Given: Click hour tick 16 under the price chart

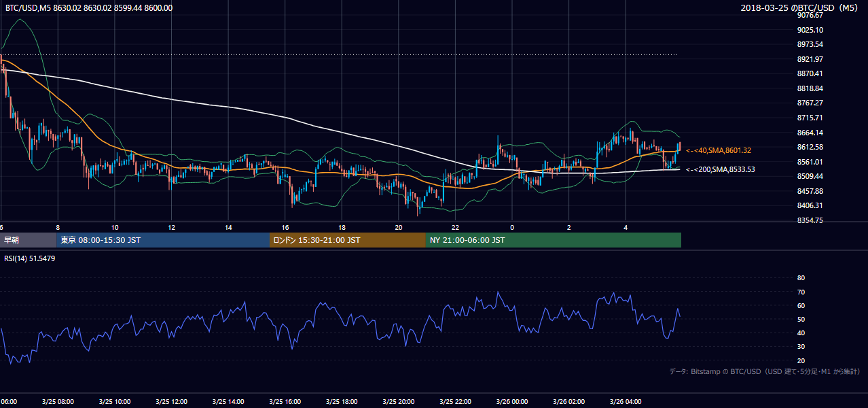Looking at the screenshot, I should click(285, 228).
